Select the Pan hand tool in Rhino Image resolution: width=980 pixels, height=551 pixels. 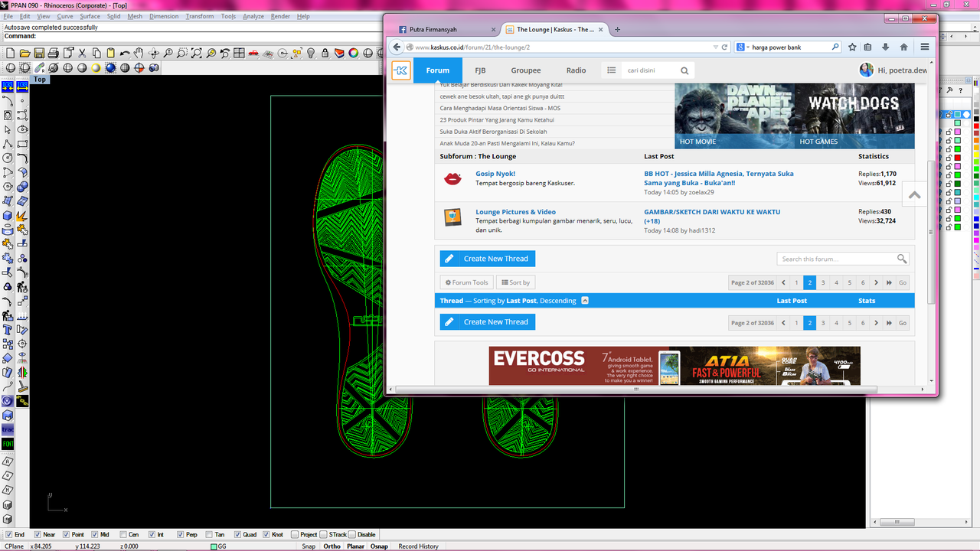click(x=139, y=53)
